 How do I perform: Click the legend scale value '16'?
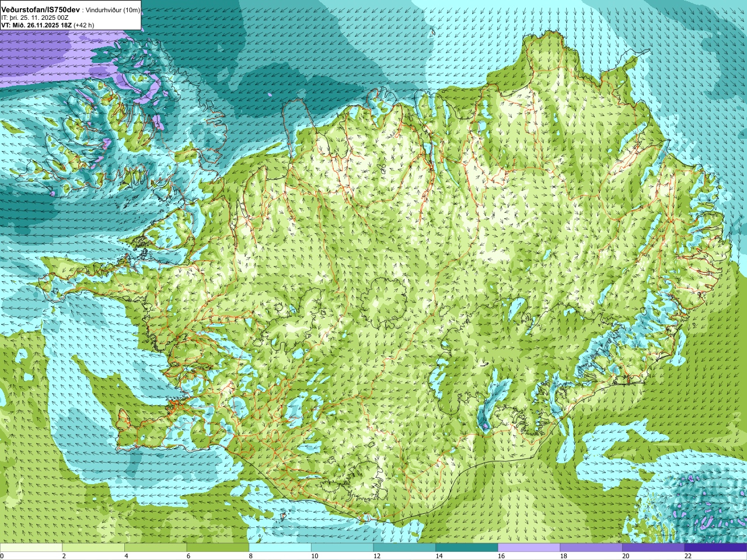click(x=501, y=556)
